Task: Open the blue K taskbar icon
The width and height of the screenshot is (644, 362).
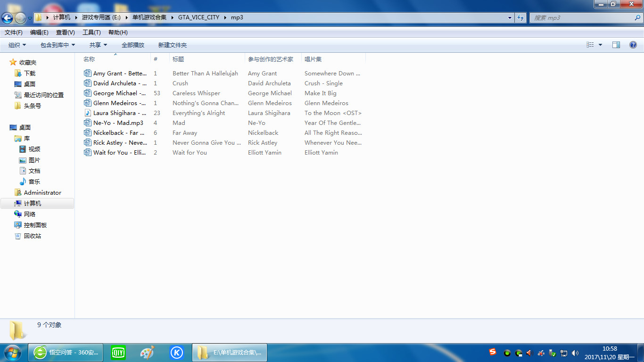Action: [177, 353]
